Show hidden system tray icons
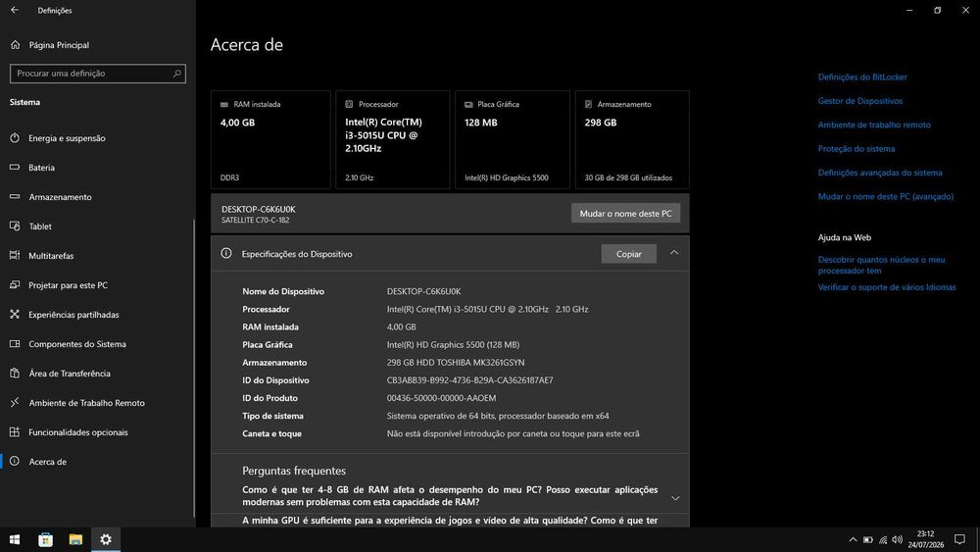Image resolution: width=980 pixels, height=552 pixels. 853,539
